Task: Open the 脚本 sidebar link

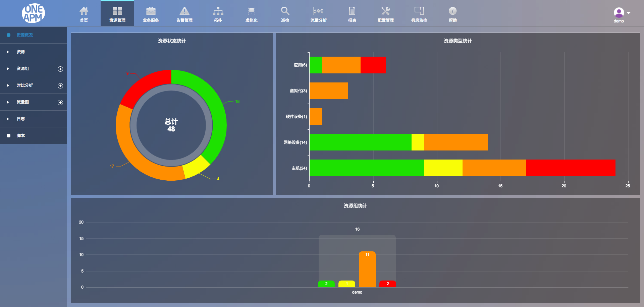Action: pyautogui.click(x=34, y=136)
